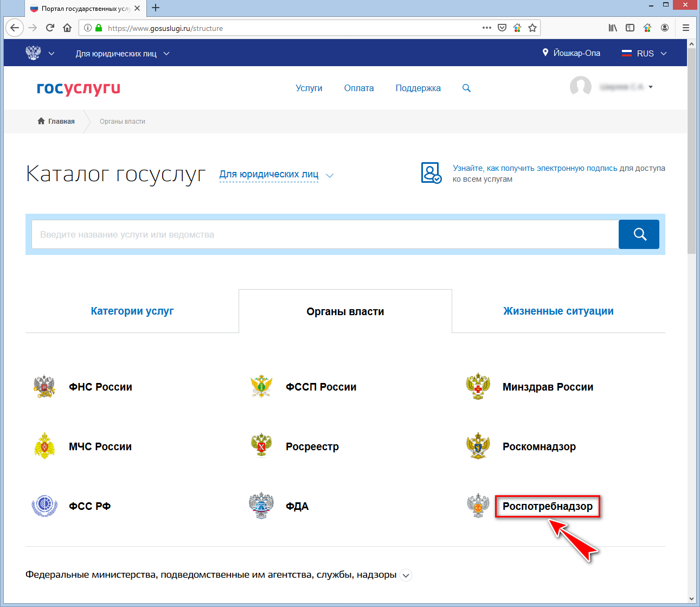Viewport: 700px width, 607px height.
Task: Toggle the sidebar view icon
Action: [x=630, y=28]
